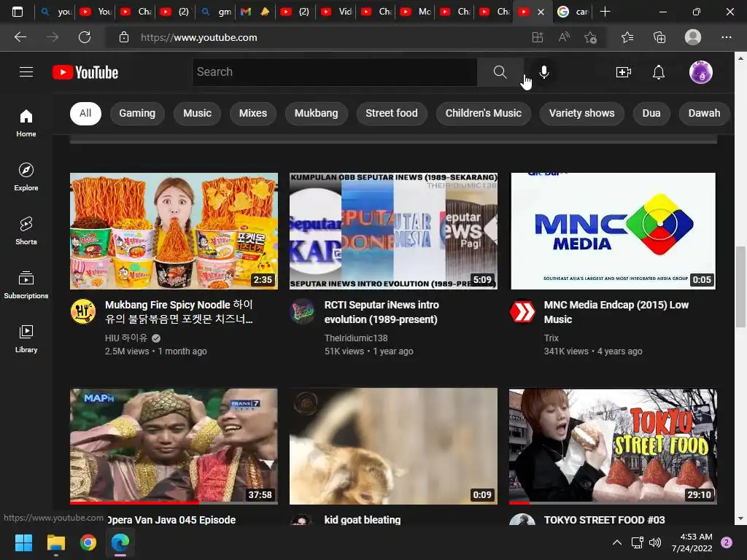This screenshot has height=560, width=747.
Task: Click the TheIridiumic138 channel avatar
Action: click(303, 311)
